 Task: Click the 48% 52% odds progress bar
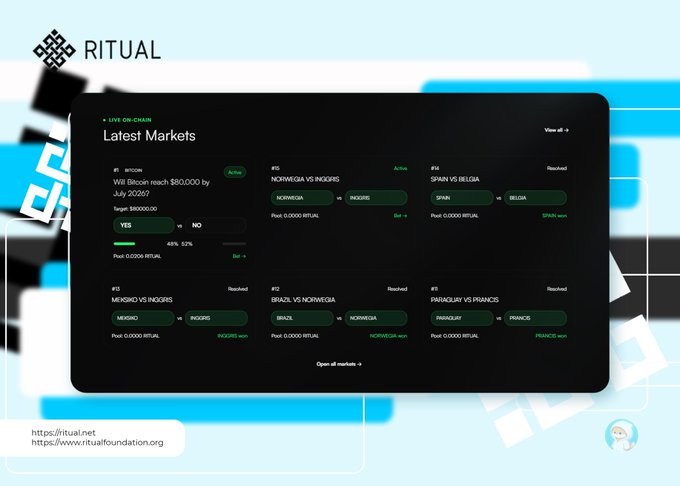click(180, 244)
